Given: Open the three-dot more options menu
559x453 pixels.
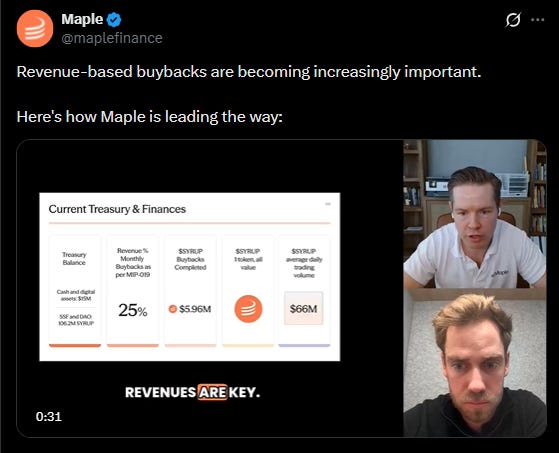Looking at the screenshot, I should click(538, 20).
